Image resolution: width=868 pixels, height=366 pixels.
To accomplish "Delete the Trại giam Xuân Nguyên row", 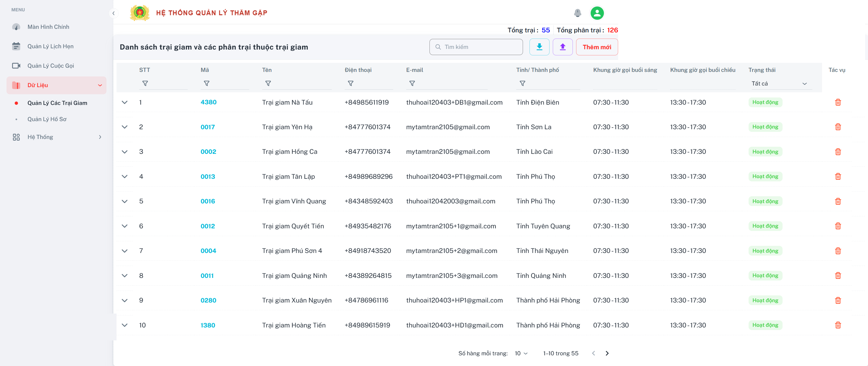I will tap(838, 301).
